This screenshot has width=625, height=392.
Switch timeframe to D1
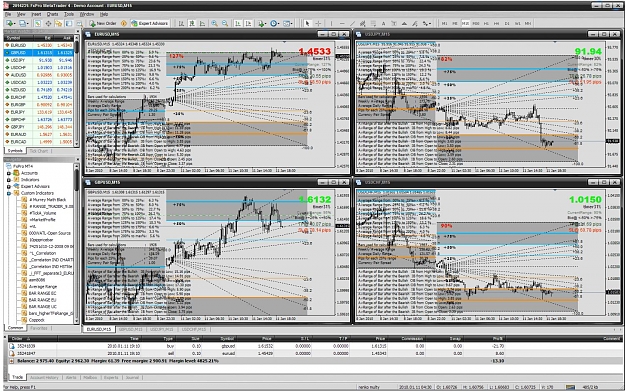507,24
